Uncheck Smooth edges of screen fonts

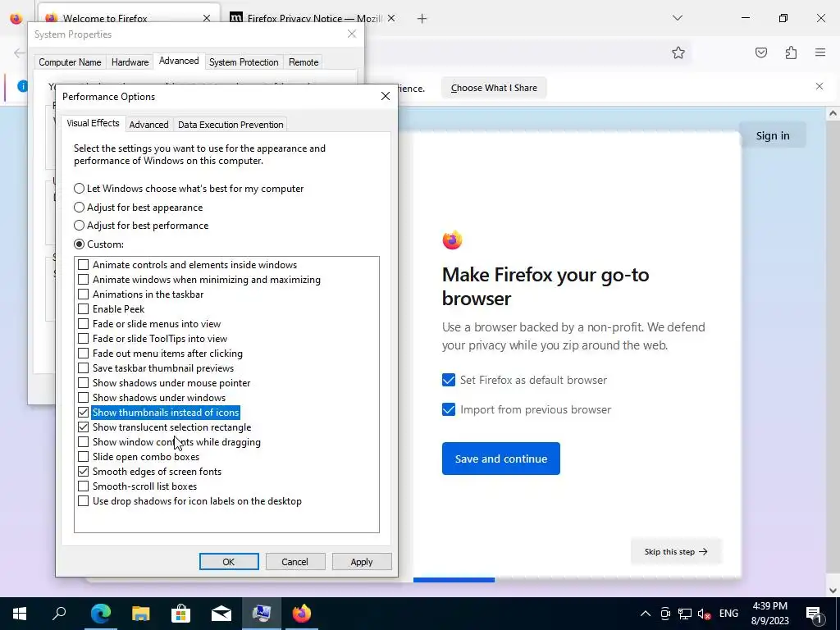coord(83,472)
